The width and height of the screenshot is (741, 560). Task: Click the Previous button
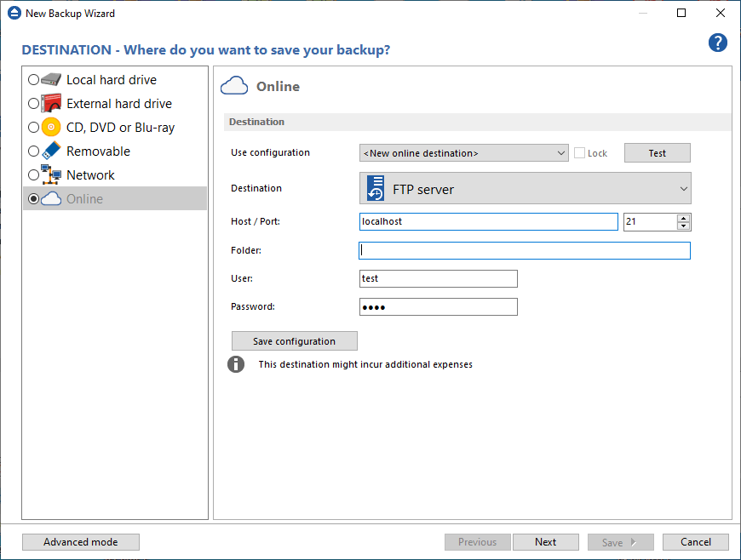tap(477, 542)
